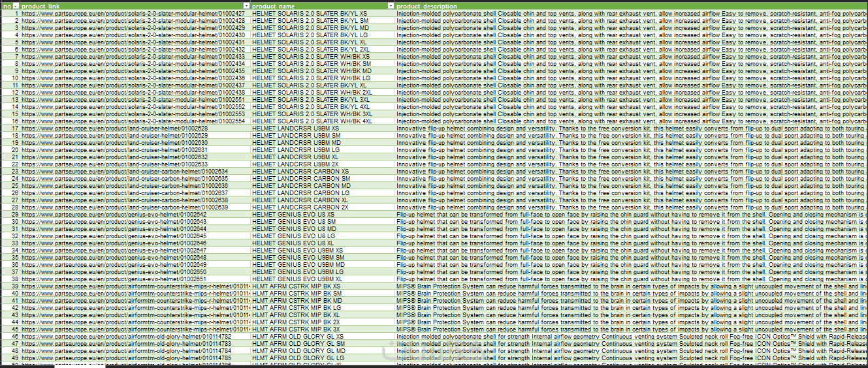The width and height of the screenshot is (868, 368).
Task: Select cell HELMET SOLARIS 2.0 SLATER BK/YL 2XL
Action: [323, 49]
